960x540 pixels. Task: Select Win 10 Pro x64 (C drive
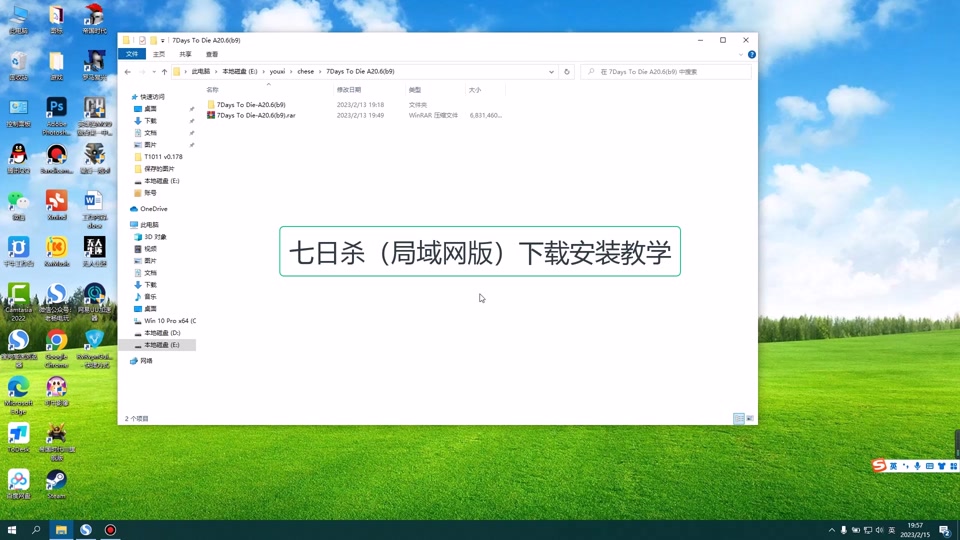[x=165, y=321]
